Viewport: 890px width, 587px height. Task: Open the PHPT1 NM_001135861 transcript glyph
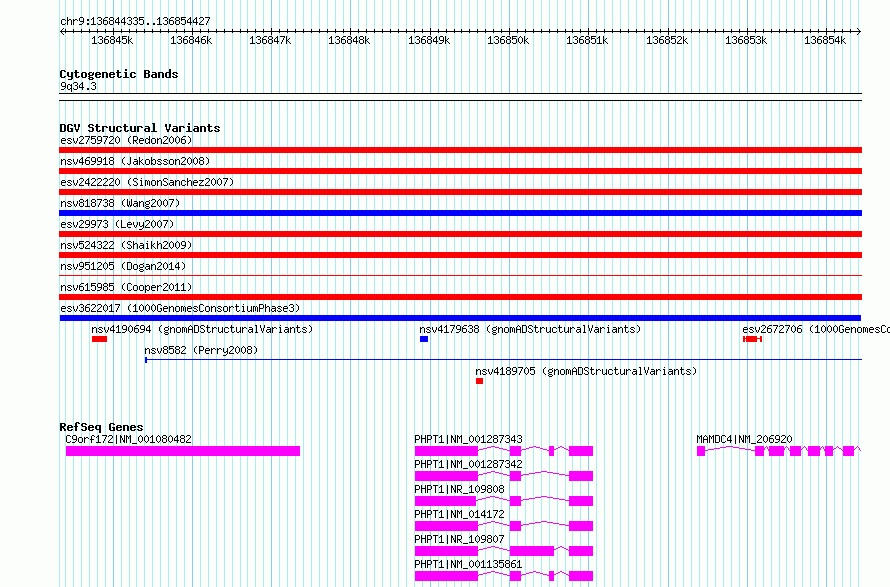click(x=504, y=576)
